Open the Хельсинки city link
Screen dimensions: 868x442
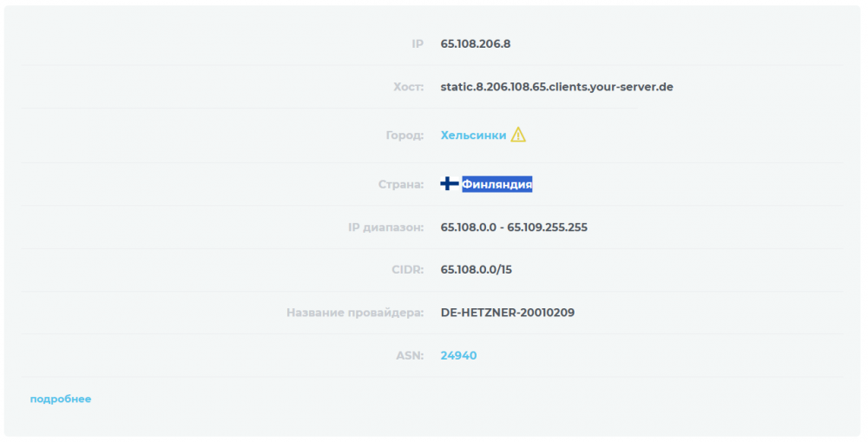click(473, 135)
